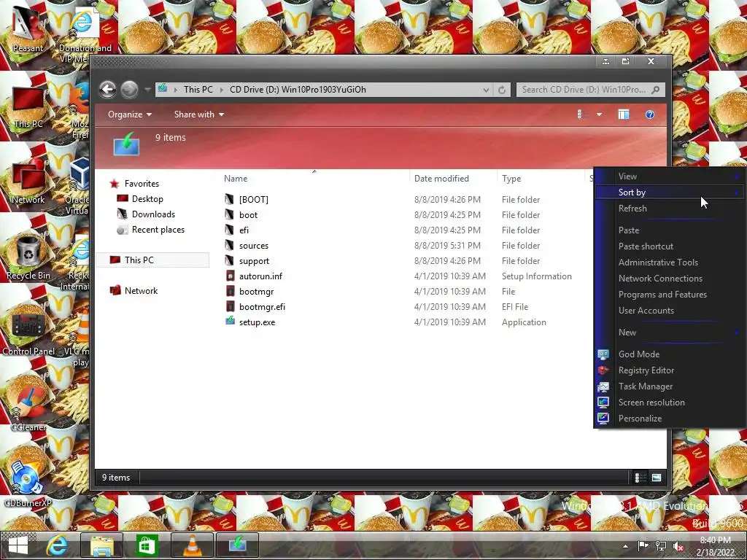Switch to details view in status bar
This screenshot has width=747, height=560.
tap(640, 477)
